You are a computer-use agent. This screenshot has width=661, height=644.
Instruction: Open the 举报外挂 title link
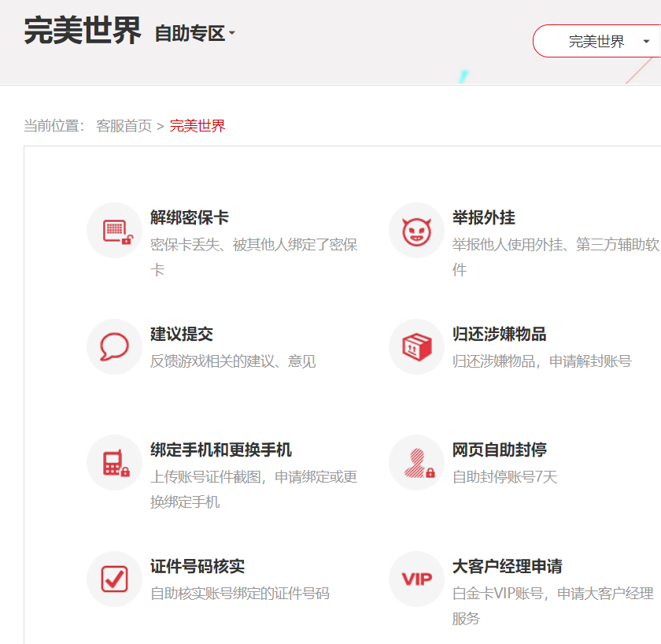click(x=483, y=217)
